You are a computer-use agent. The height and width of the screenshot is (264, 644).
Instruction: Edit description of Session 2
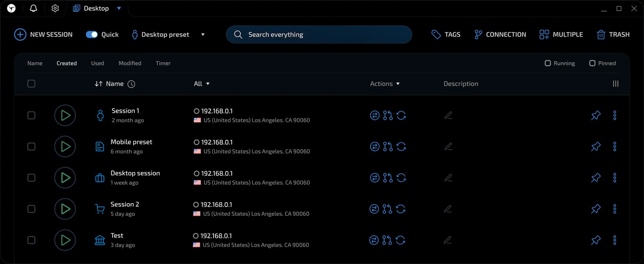(447, 209)
